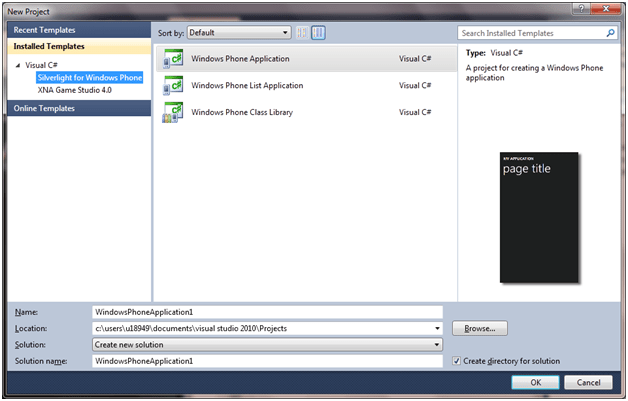Image resolution: width=628 pixels, height=401 pixels.
Task: Switch to small icons view
Action: point(302,33)
